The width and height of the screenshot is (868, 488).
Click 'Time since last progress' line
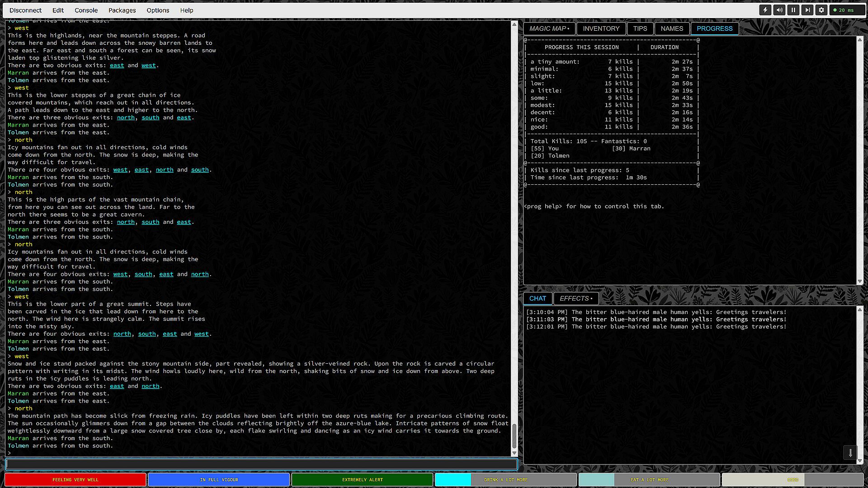pyautogui.click(x=589, y=178)
